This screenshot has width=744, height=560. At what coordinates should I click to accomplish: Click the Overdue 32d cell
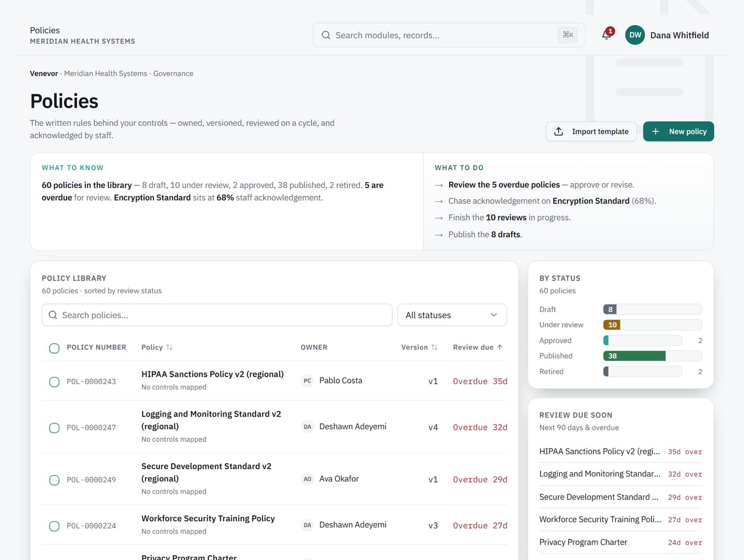click(480, 428)
